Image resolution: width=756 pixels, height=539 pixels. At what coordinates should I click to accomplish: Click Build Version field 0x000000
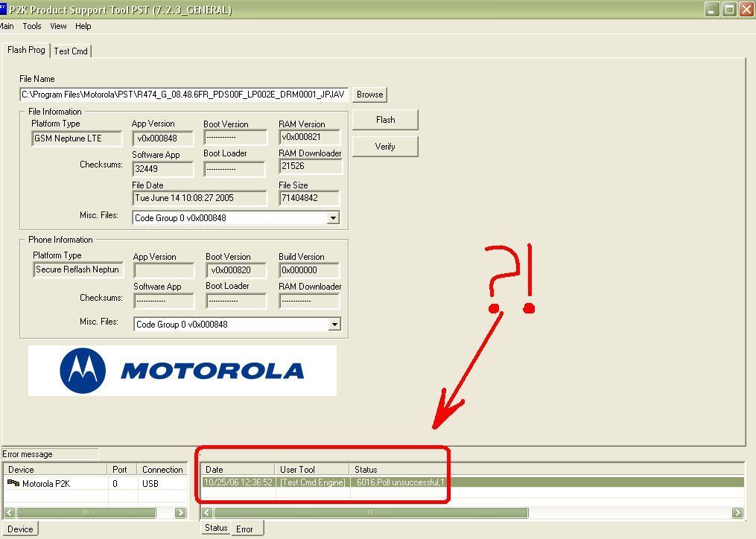pyautogui.click(x=309, y=270)
